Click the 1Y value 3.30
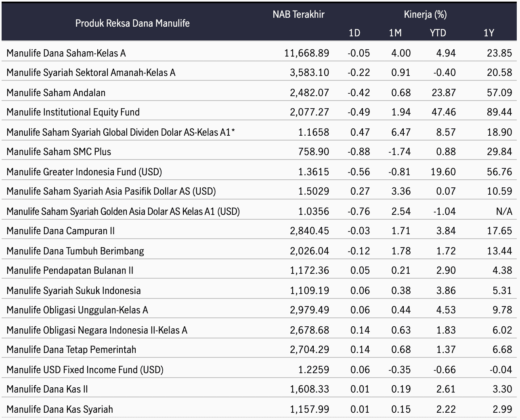 [502, 389]
